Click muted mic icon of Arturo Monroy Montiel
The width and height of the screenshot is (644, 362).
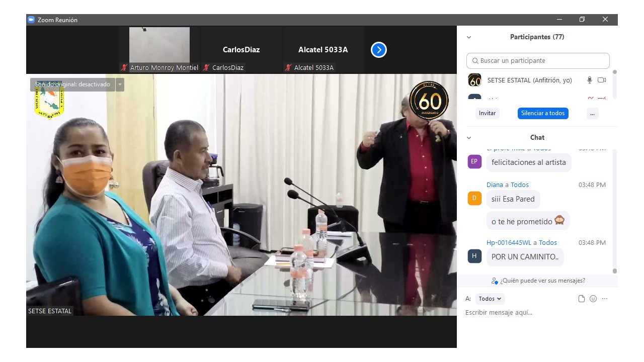coord(124,67)
